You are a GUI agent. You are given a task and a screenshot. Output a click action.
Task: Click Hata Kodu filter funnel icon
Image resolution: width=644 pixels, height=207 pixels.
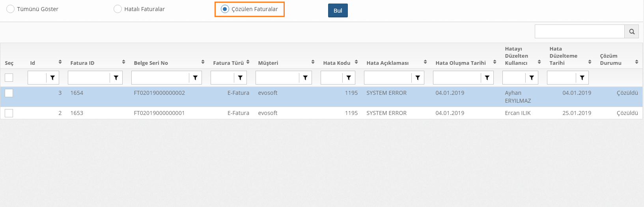pyautogui.click(x=349, y=78)
